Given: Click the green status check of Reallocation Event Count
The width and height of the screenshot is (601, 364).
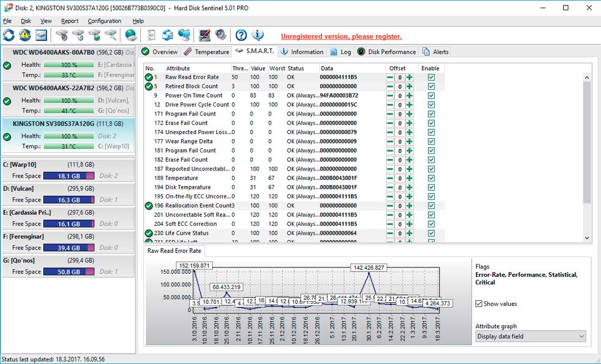Looking at the screenshot, I should [149, 206].
